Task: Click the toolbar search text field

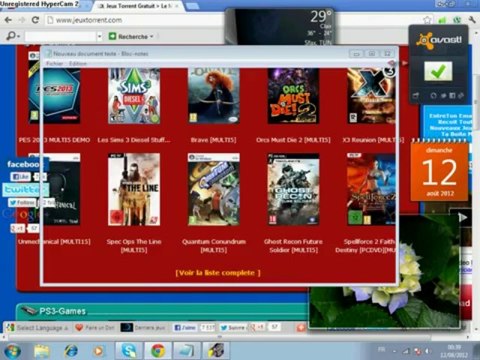Action: pyautogui.click(x=61, y=36)
